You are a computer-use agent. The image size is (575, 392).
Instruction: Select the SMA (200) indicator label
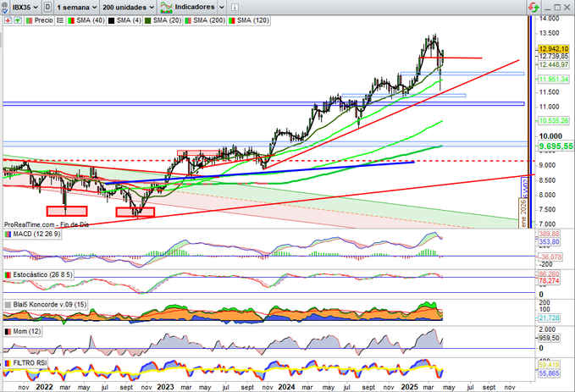click(x=213, y=19)
